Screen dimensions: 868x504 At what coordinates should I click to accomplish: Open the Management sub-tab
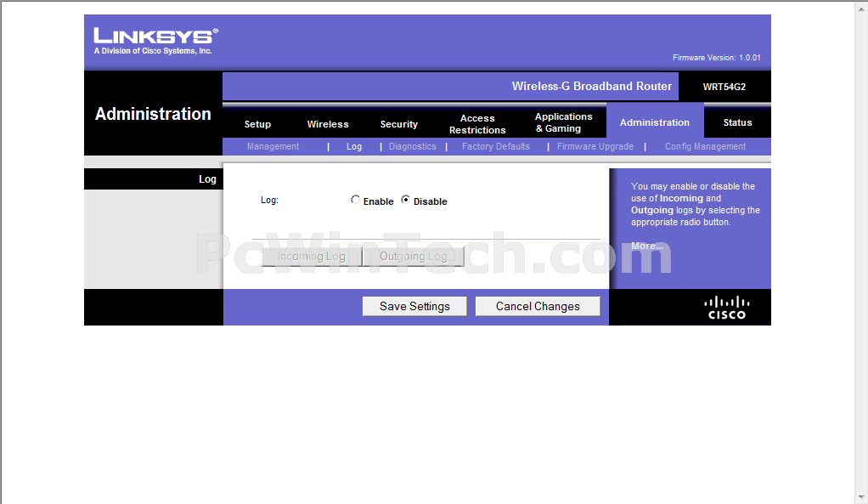(273, 146)
